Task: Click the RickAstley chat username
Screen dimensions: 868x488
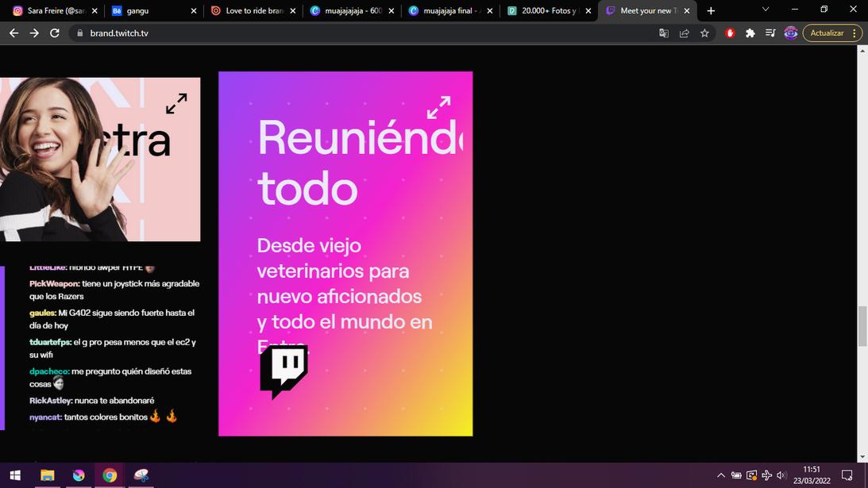Action: click(x=51, y=401)
